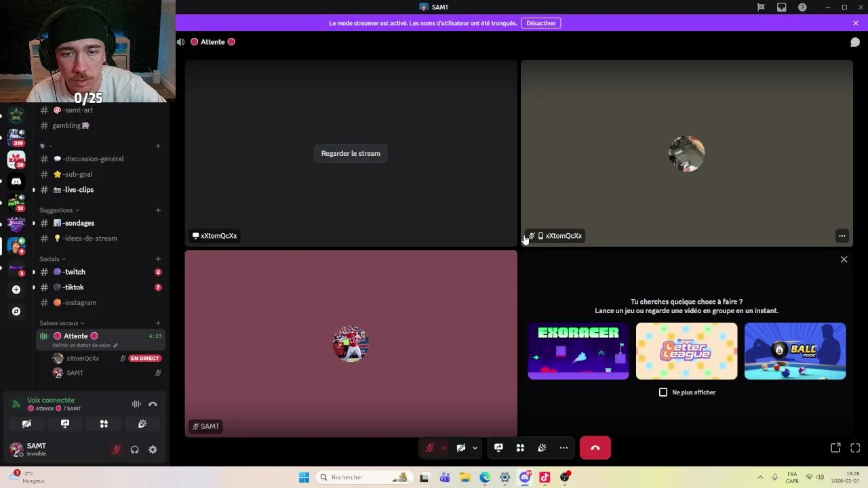Screen dimensions: 868x488
Task: Open microphone options arrow in call bar
Action: click(x=443, y=448)
